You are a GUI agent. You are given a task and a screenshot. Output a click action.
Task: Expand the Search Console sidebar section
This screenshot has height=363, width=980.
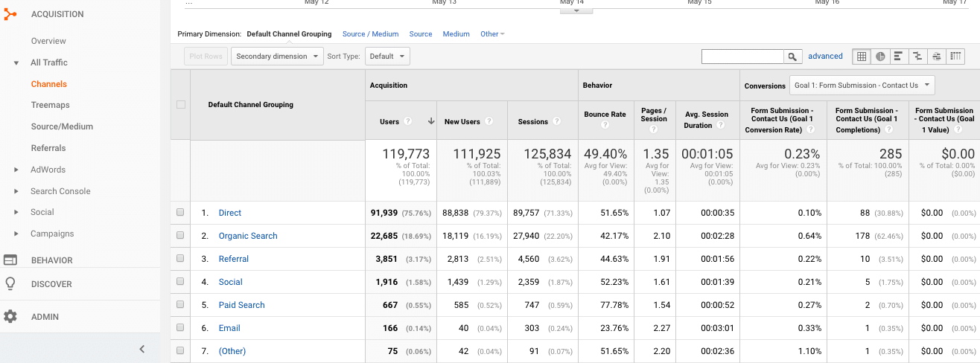click(x=16, y=192)
